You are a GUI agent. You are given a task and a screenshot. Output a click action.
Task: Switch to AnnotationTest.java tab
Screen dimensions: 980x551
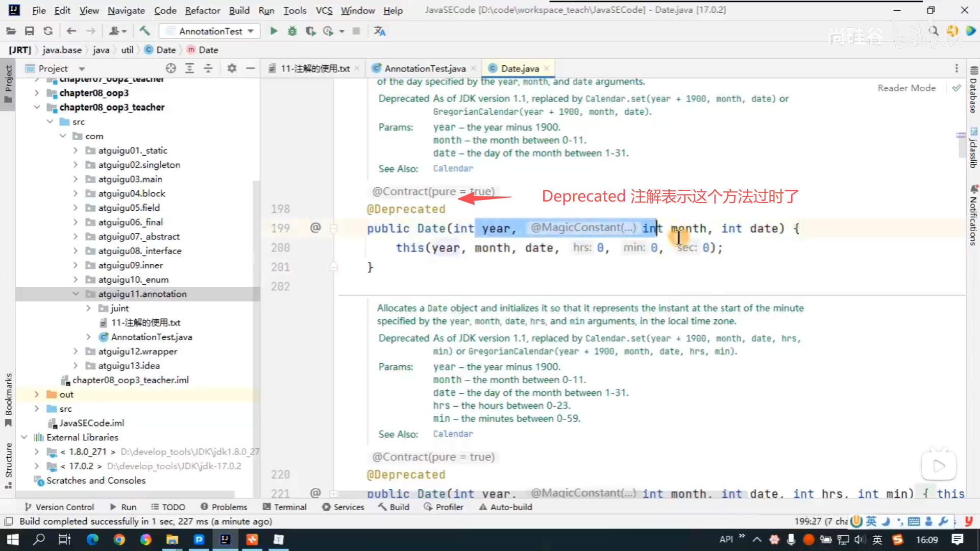tap(424, 68)
